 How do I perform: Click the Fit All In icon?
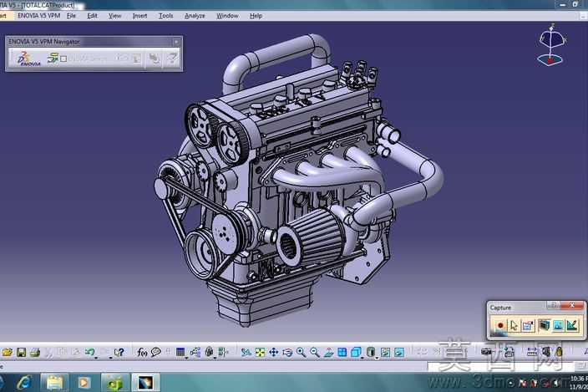pos(260,352)
